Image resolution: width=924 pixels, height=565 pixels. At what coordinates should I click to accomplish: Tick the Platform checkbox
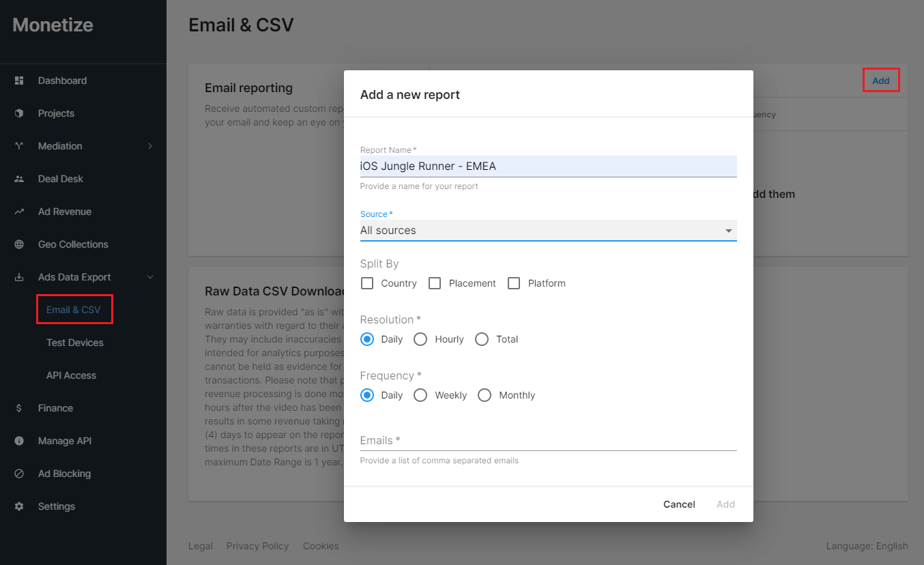(514, 283)
